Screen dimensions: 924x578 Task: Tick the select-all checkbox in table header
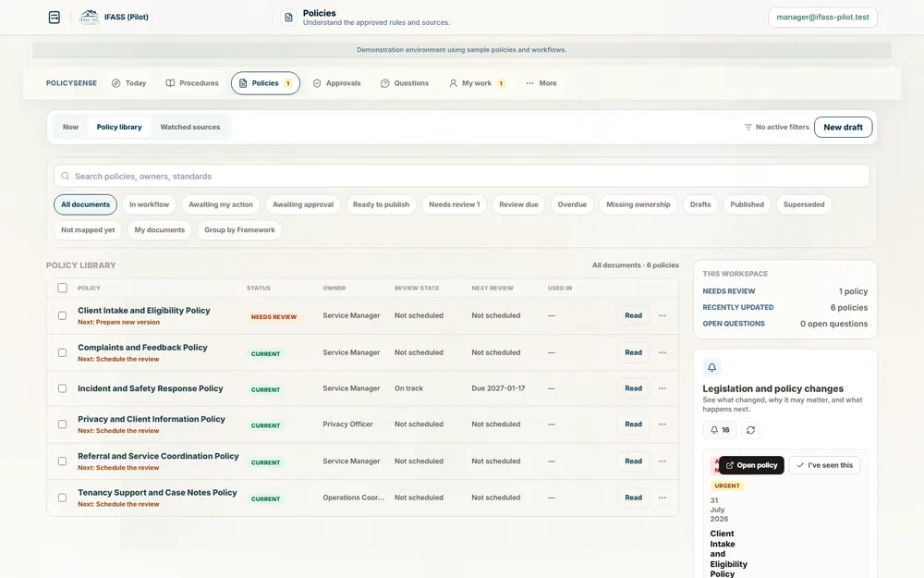(x=63, y=288)
